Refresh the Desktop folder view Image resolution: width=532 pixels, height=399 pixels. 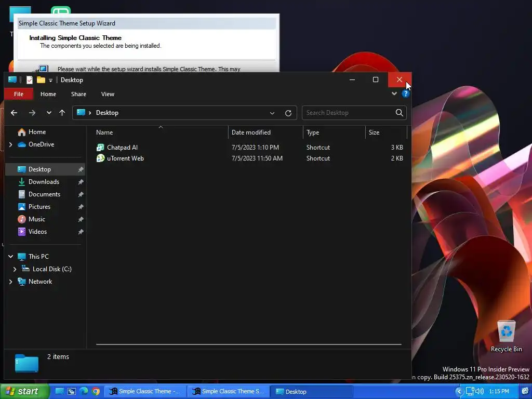[x=288, y=113]
